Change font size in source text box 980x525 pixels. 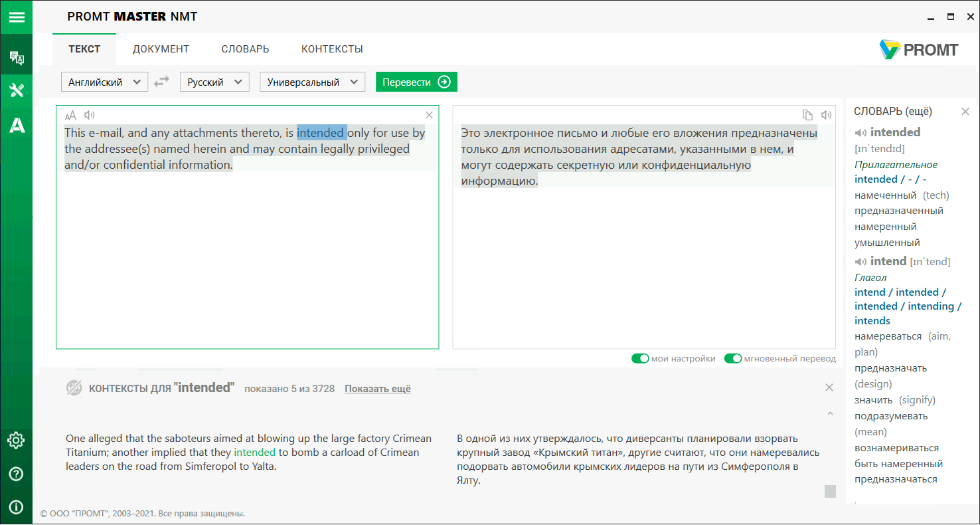tap(71, 115)
